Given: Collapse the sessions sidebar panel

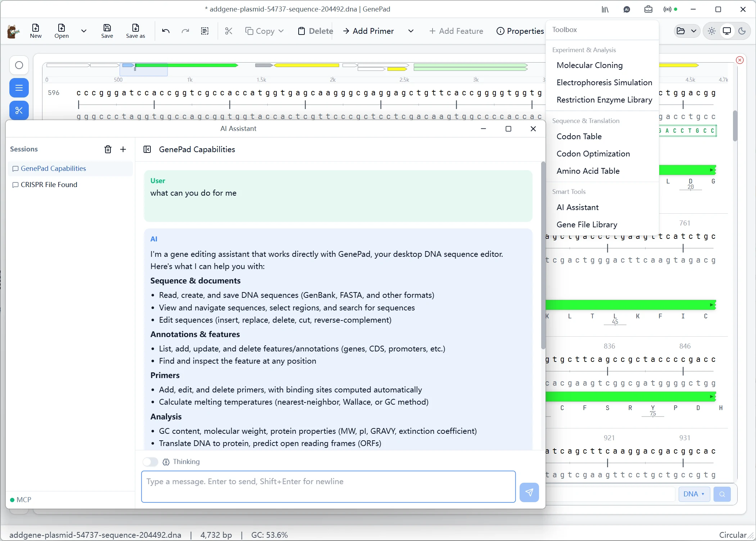Looking at the screenshot, I should 147,149.
